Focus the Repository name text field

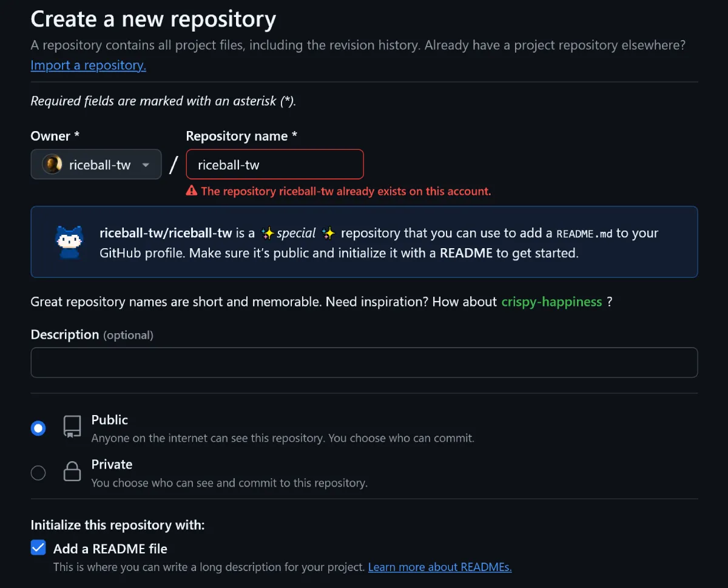[275, 164]
